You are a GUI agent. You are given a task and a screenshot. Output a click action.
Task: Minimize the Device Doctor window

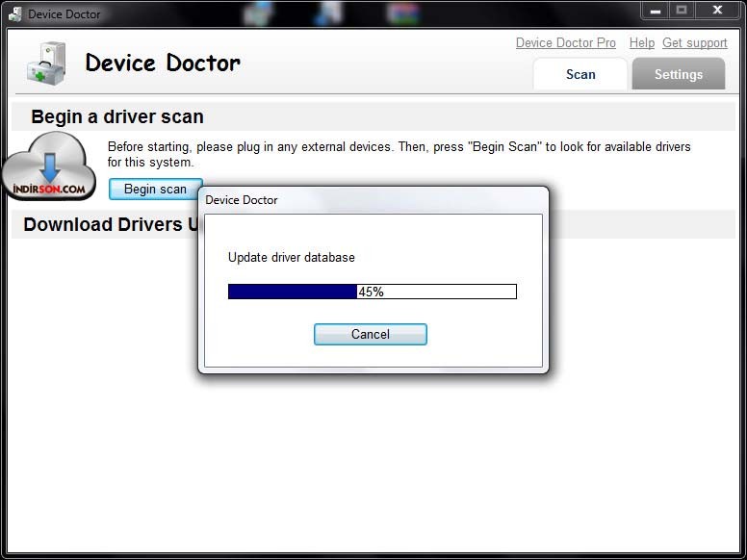pyautogui.click(x=656, y=11)
